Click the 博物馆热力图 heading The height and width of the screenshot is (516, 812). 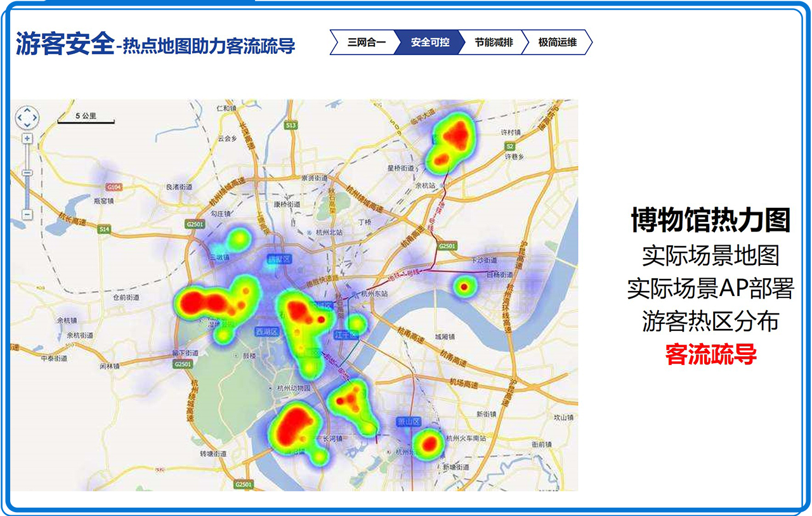point(710,220)
